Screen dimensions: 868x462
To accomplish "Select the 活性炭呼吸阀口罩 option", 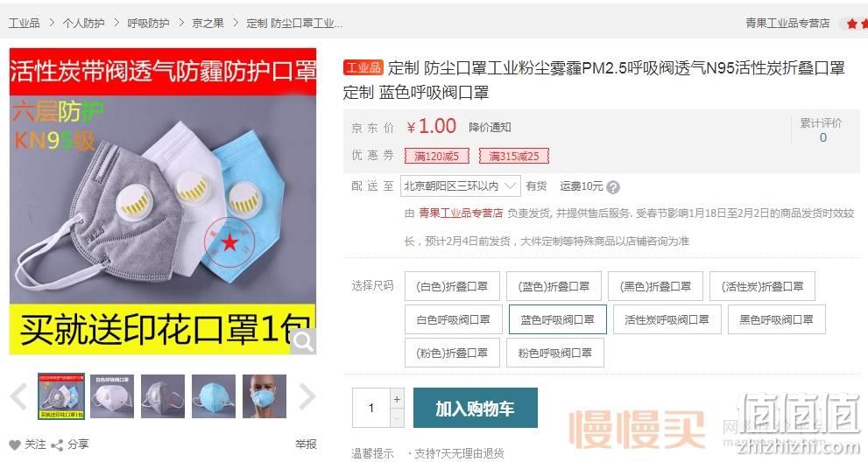I will click(667, 319).
